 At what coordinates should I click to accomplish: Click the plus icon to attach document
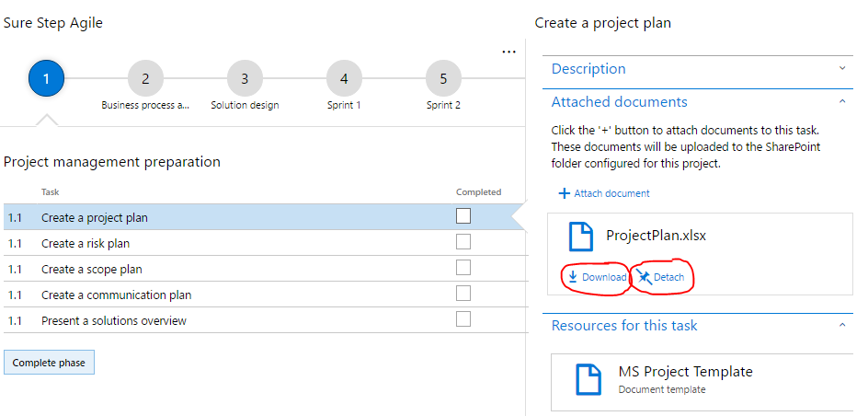click(565, 193)
